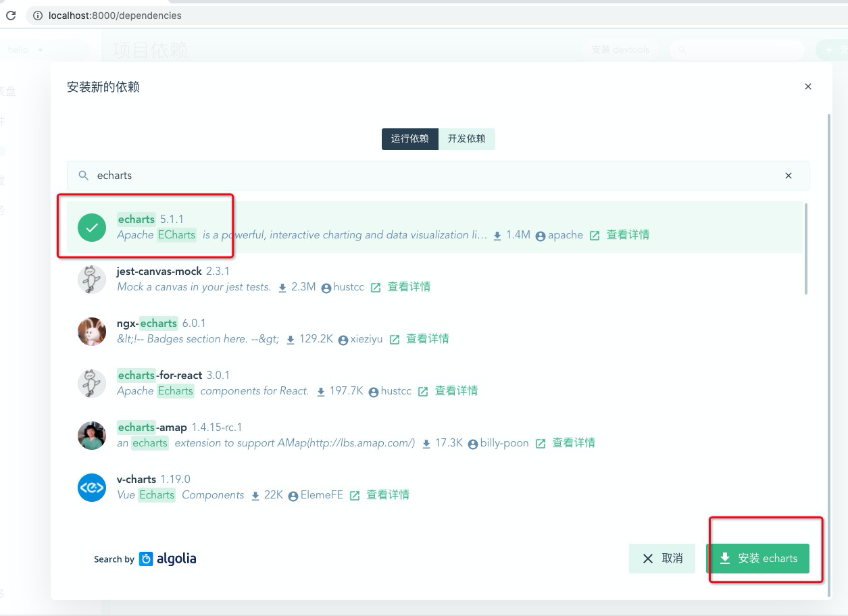This screenshot has width=848, height=616.
Task: Select the jest-canvas-mock package name
Action: (x=159, y=271)
